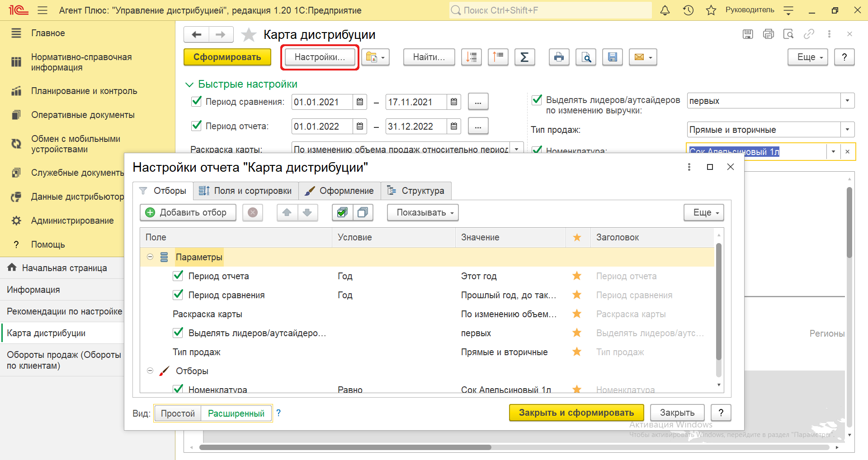The height and width of the screenshot is (460, 868).
Task: Click the uncheck all items icon
Action: click(x=363, y=212)
